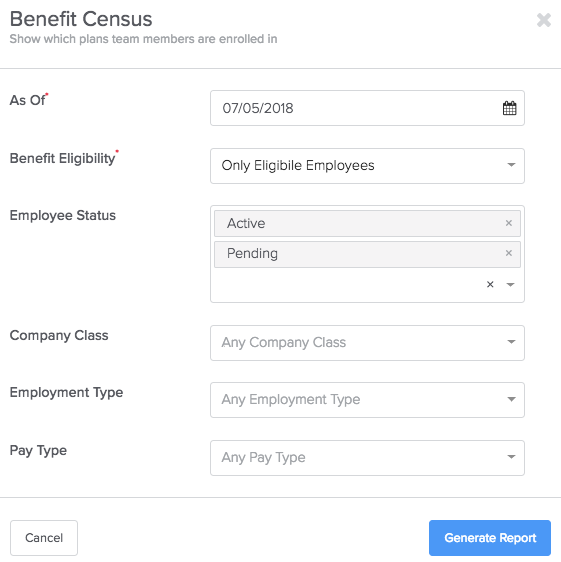Click empty area in Employee Status box
The width and height of the screenshot is (561, 562).
point(344,285)
